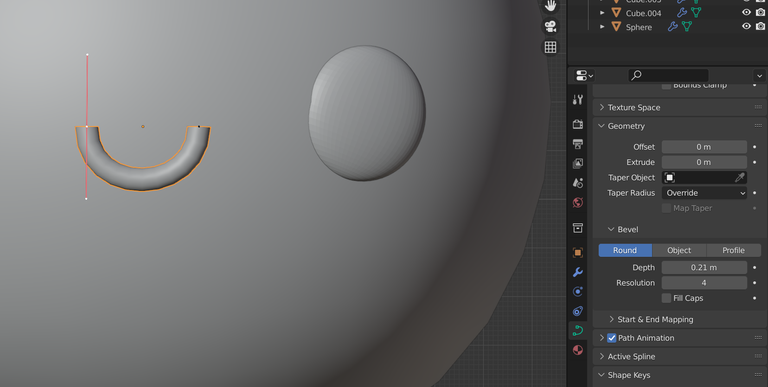Image resolution: width=768 pixels, height=387 pixels.
Task: Select the Round bevel button
Action: 625,250
